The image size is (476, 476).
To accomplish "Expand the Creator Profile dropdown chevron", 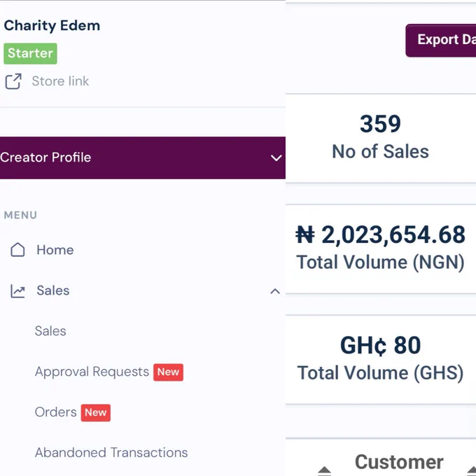I will pos(276,158).
